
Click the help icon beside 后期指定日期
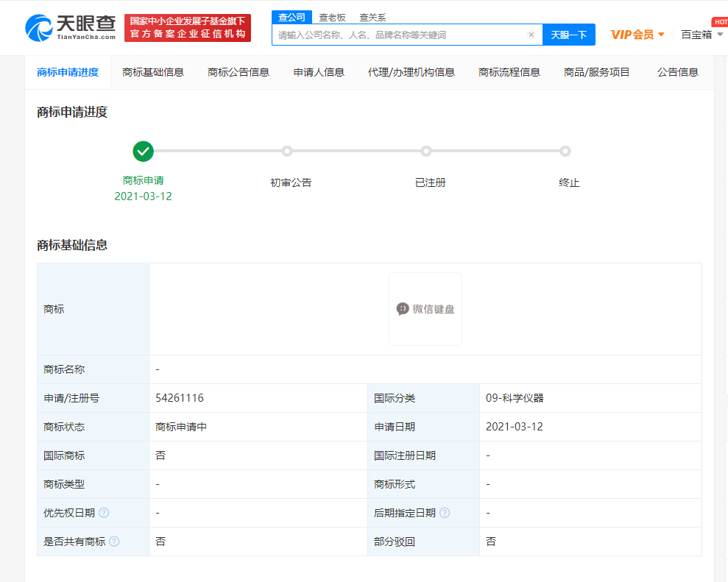[445, 513]
